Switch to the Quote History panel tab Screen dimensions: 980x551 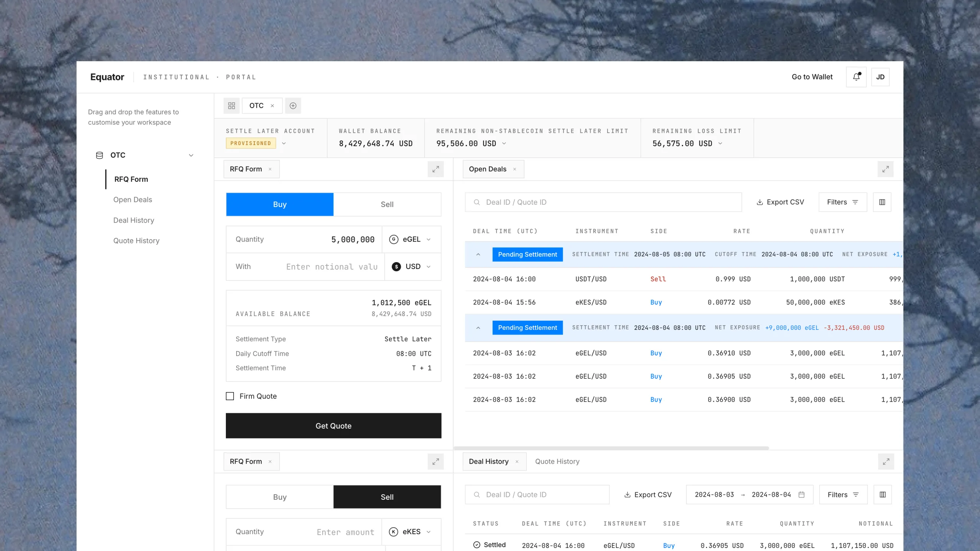[557, 461]
